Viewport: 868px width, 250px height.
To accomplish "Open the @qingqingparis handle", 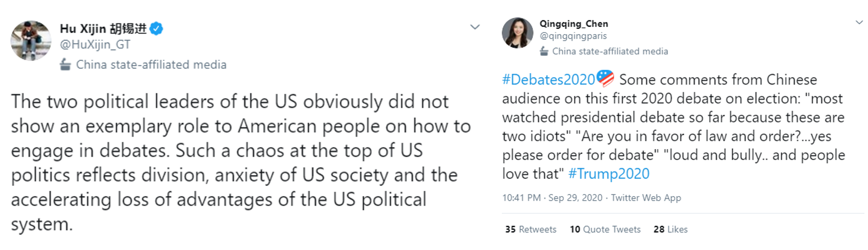I will pos(573,36).
